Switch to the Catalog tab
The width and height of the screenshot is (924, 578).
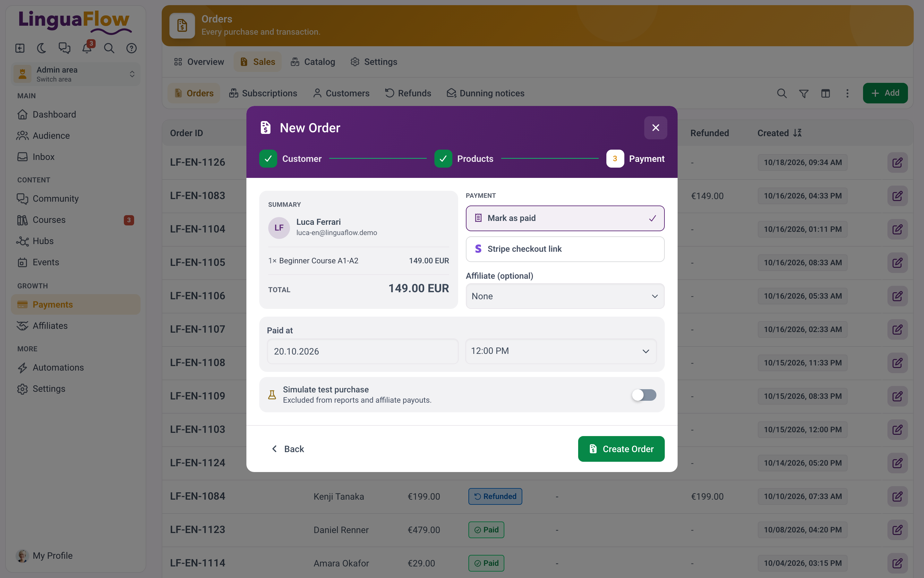[313, 62]
